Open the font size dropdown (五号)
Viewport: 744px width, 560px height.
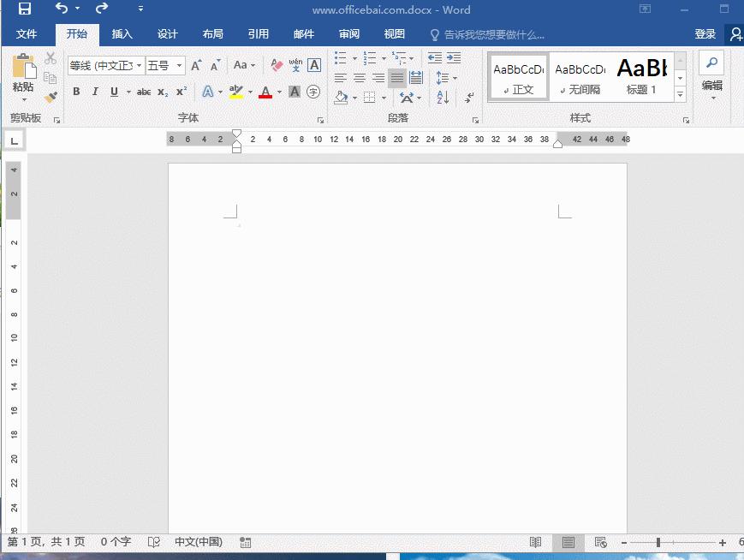click(x=180, y=66)
